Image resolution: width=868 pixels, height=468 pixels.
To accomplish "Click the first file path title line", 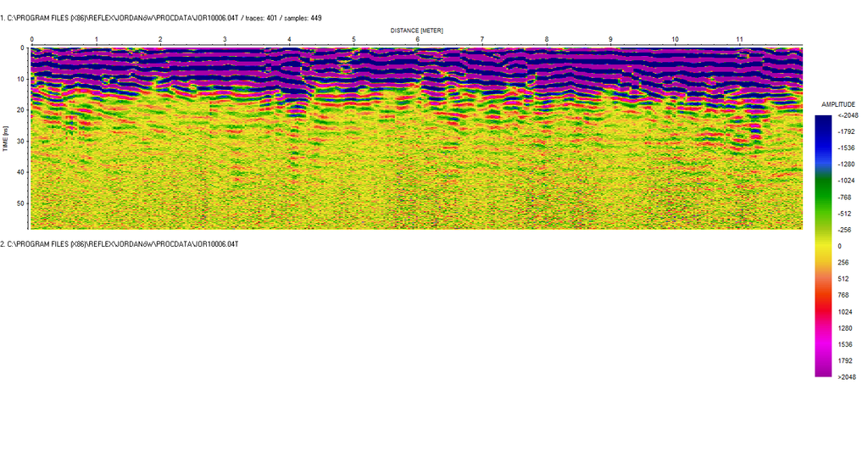I will (161, 18).
